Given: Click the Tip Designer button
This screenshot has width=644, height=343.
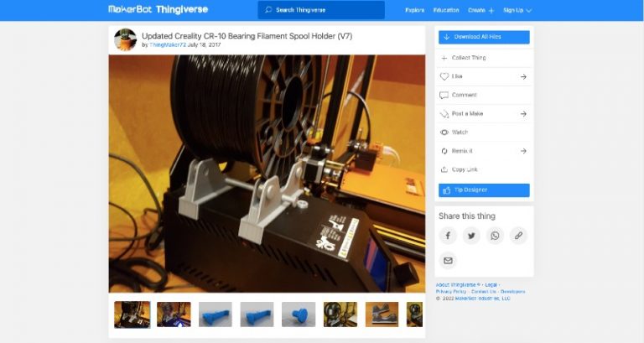Looking at the screenshot, I should [484, 190].
